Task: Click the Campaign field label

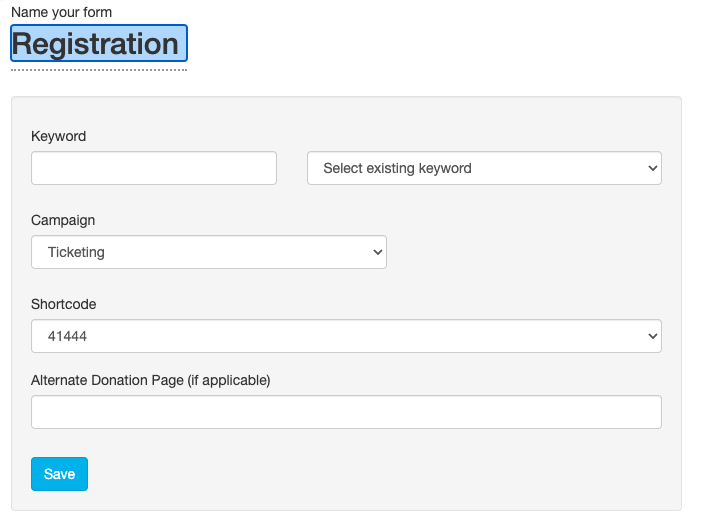Action: click(x=63, y=220)
